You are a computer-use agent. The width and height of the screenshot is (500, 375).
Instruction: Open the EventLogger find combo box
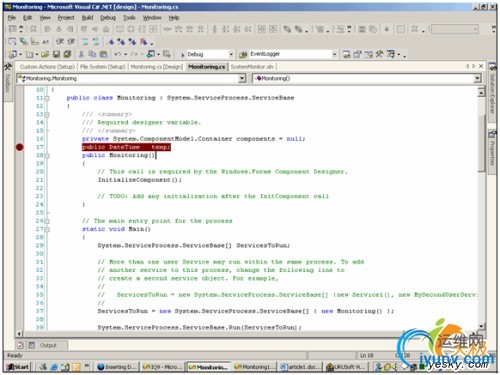(x=334, y=54)
